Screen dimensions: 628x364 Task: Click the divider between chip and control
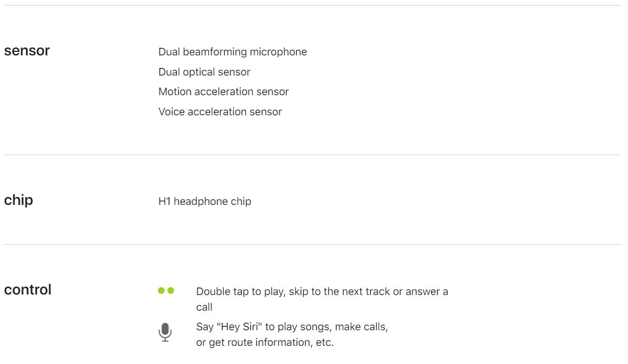click(x=312, y=245)
